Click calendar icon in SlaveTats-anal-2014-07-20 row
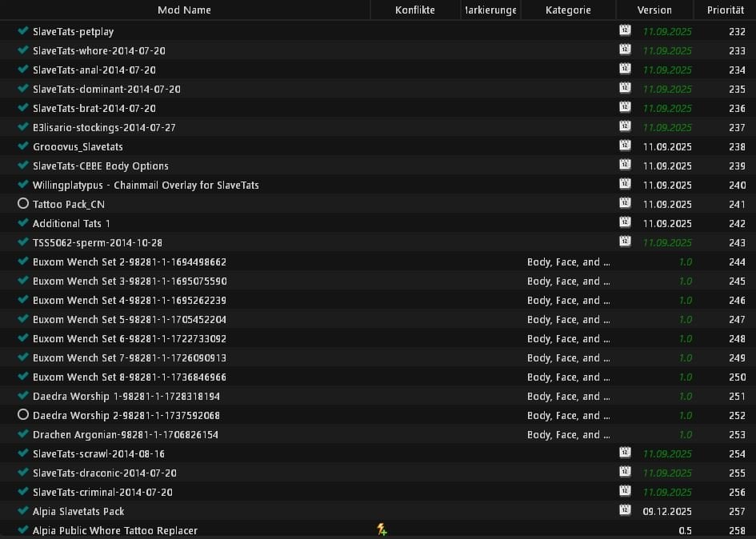 [625, 69]
